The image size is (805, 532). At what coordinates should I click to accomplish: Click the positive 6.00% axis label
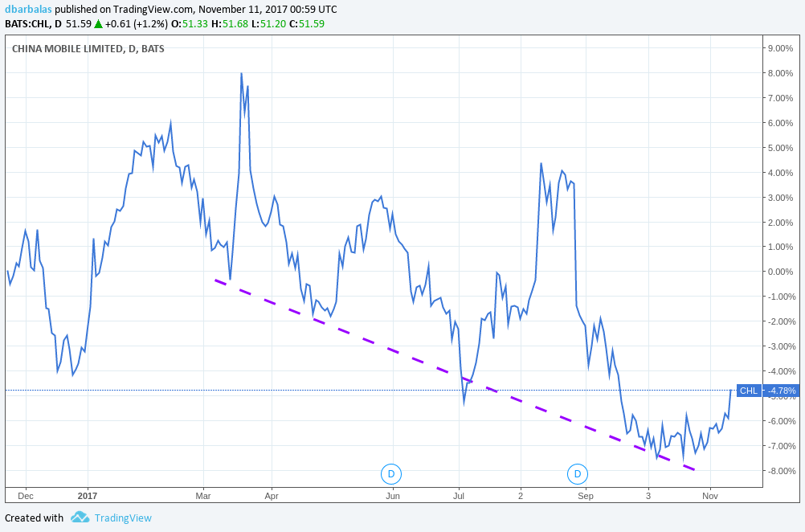pyautogui.click(x=780, y=123)
